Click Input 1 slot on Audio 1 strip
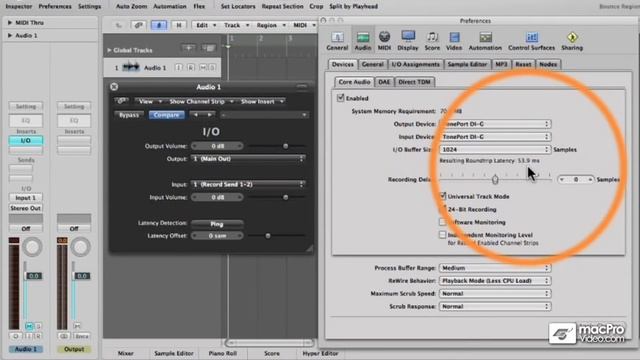The image size is (640, 360). [x=25, y=198]
